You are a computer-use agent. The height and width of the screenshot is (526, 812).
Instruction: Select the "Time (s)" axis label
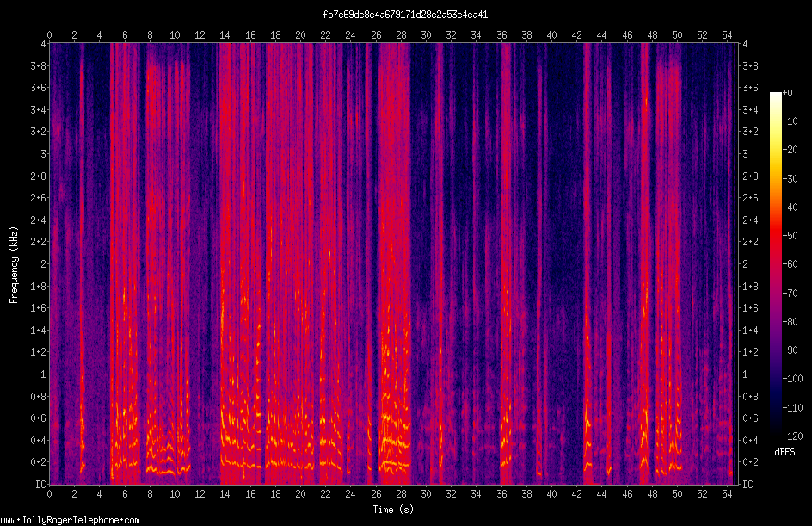(x=394, y=510)
